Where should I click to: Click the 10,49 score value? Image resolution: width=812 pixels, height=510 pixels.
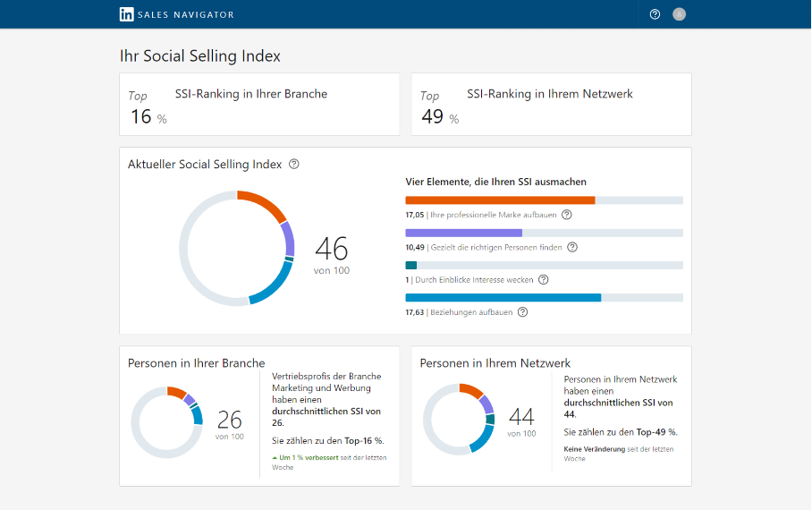[x=415, y=247]
